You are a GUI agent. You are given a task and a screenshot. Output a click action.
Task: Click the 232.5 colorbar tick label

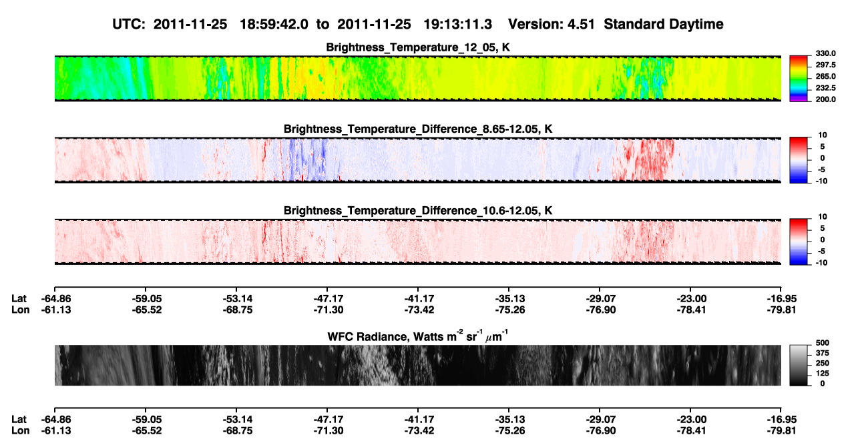tap(826, 88)
